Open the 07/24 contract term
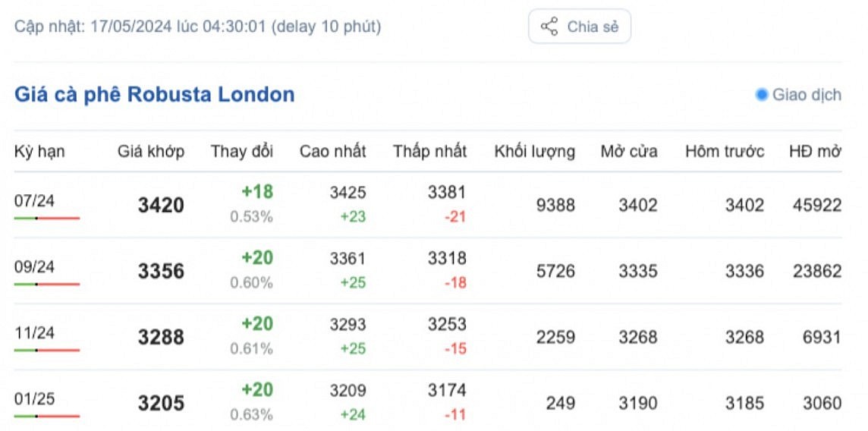This screenshot has height=431, width=868. click(x=34, y=201)
